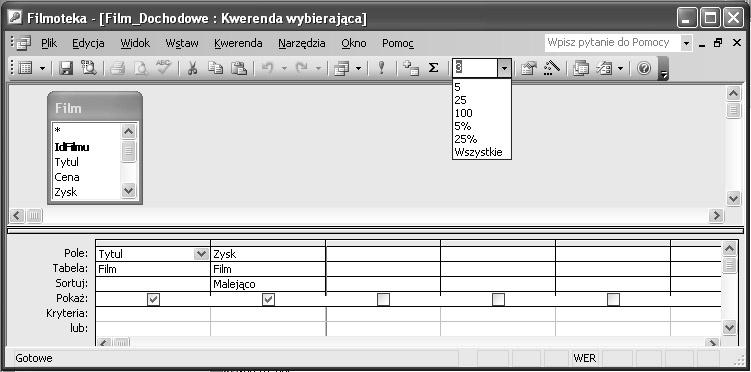Click the Print icon
The height and width of the screenshot is (372, 751).
tap(117, 69)
